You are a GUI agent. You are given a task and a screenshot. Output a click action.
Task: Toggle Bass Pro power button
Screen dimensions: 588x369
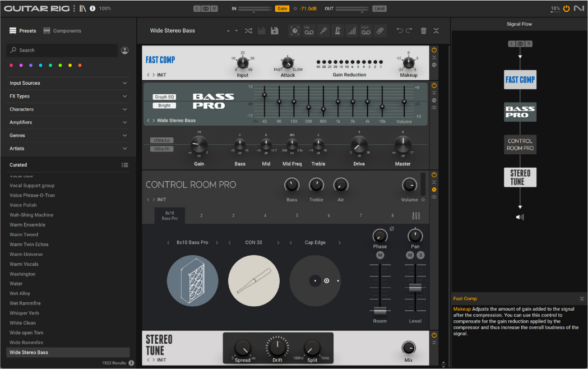point(434,85)
